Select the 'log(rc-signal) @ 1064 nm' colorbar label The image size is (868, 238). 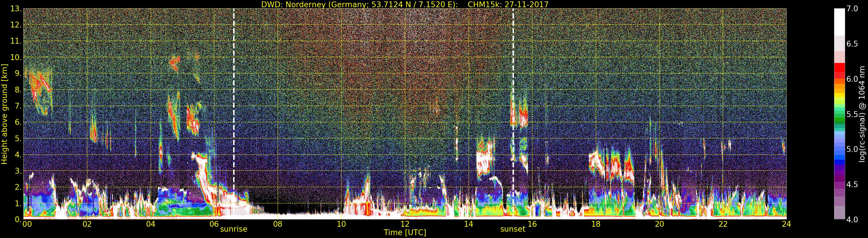(x=861, y=114)
